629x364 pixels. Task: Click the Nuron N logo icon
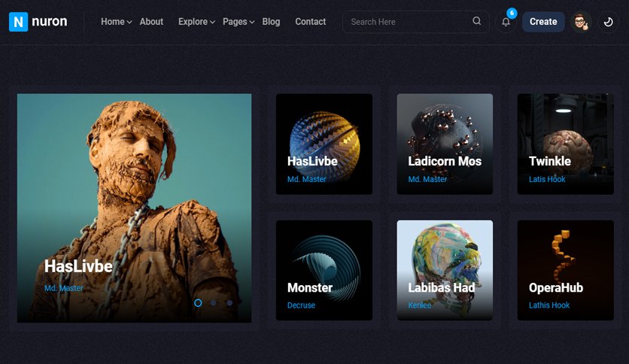point(19,22)
